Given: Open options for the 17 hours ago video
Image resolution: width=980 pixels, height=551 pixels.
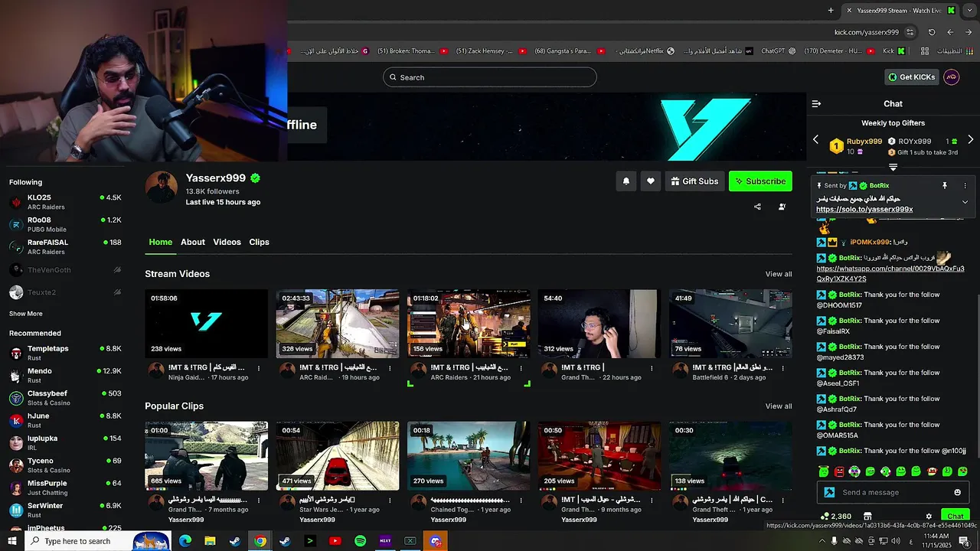Looking at the screenshot, I should pos(259,368).
